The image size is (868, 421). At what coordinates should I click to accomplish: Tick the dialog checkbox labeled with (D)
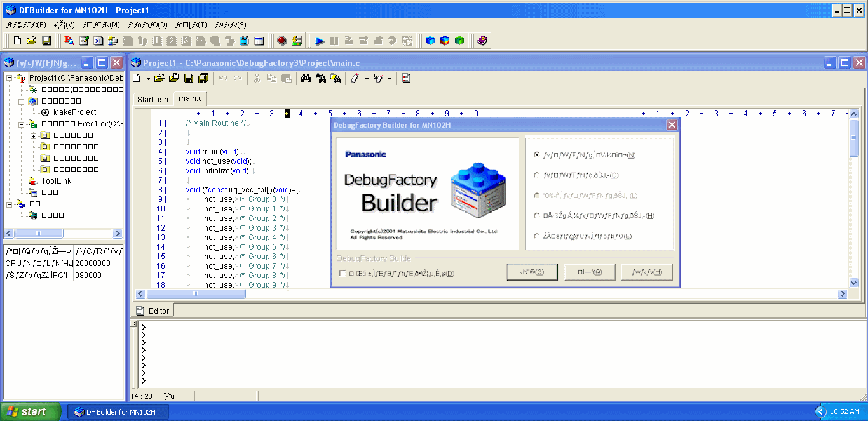click(343, 274)
